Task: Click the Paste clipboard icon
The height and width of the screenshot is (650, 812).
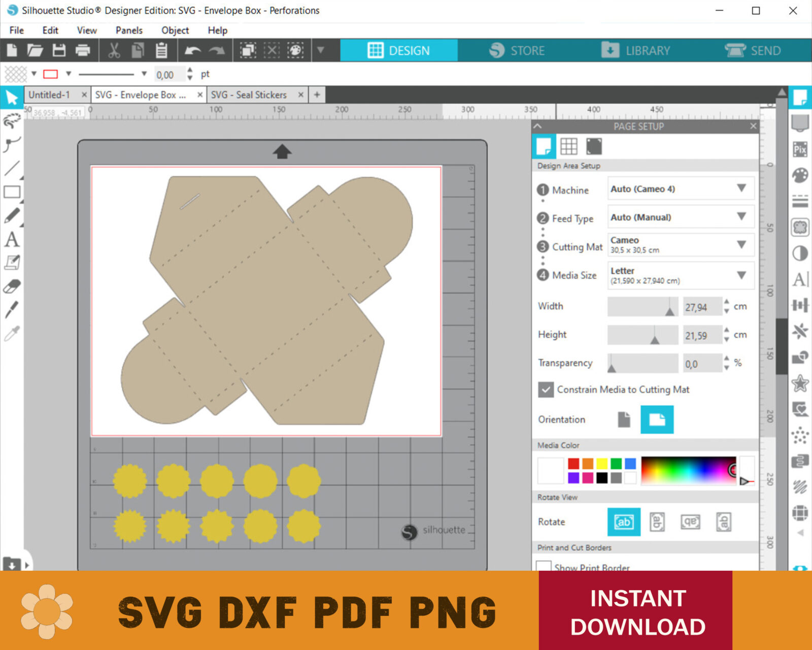Action: click(161, 50)
